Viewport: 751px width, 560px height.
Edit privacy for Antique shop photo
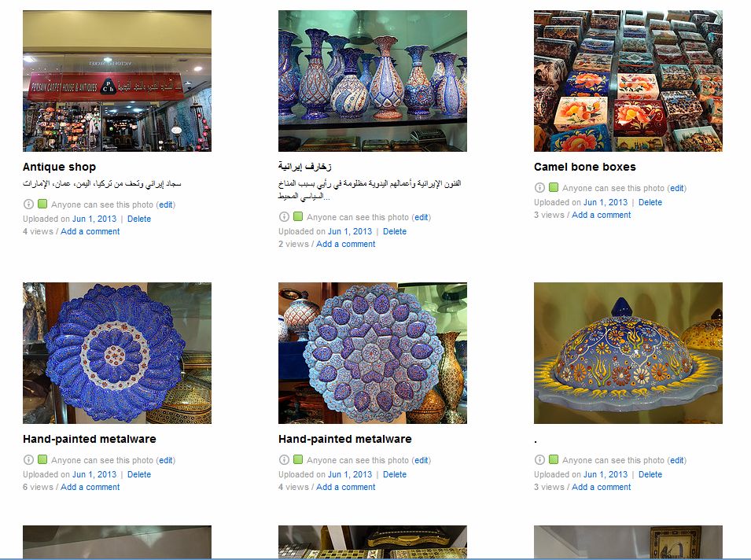[x=166, y=204]
